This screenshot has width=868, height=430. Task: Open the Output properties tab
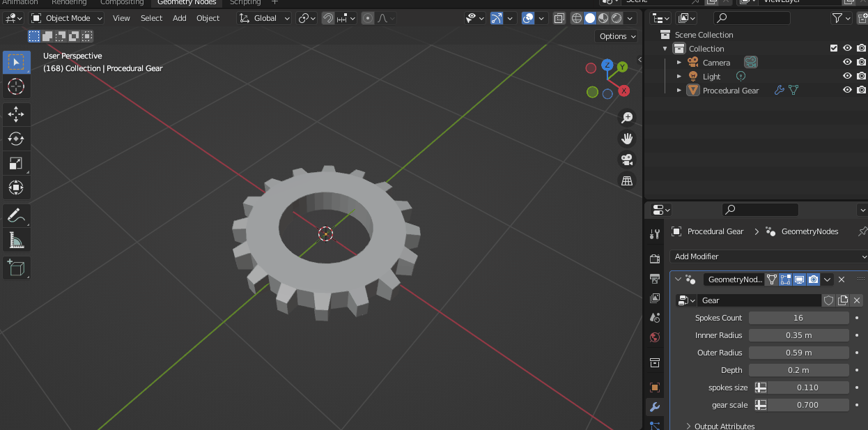click(x=654, y=279)
